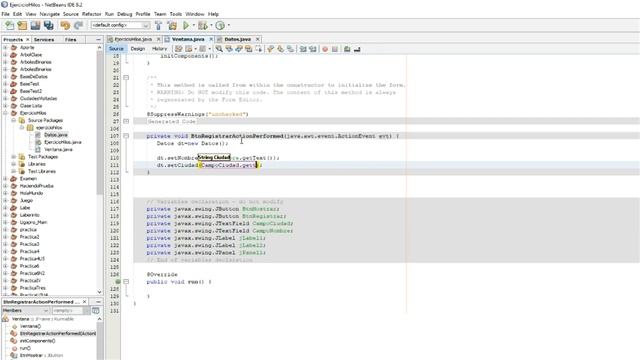Expand the Libraries node
Screen dimensions: 640x360
coord(13,164)
